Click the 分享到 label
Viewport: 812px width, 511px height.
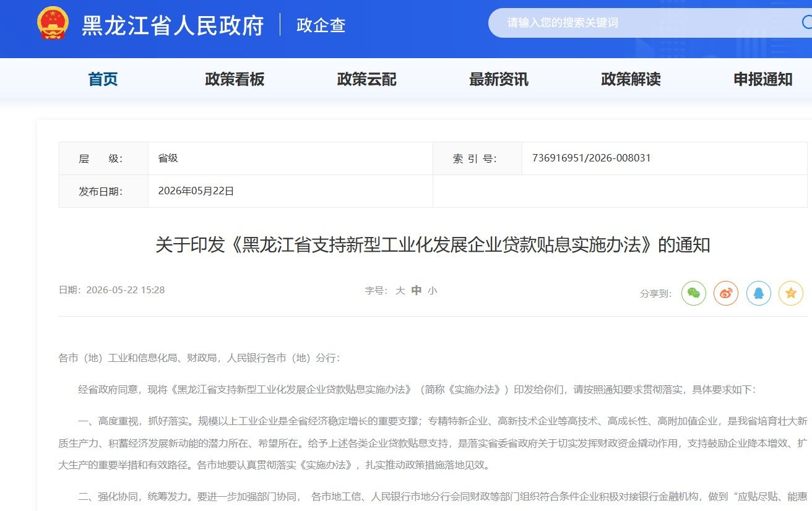tap(656, 293)
